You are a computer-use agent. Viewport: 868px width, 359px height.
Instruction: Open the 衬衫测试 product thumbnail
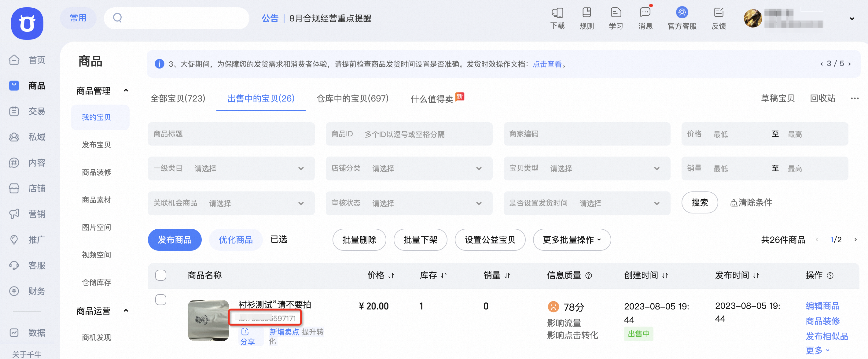click(x=208, y=320)
